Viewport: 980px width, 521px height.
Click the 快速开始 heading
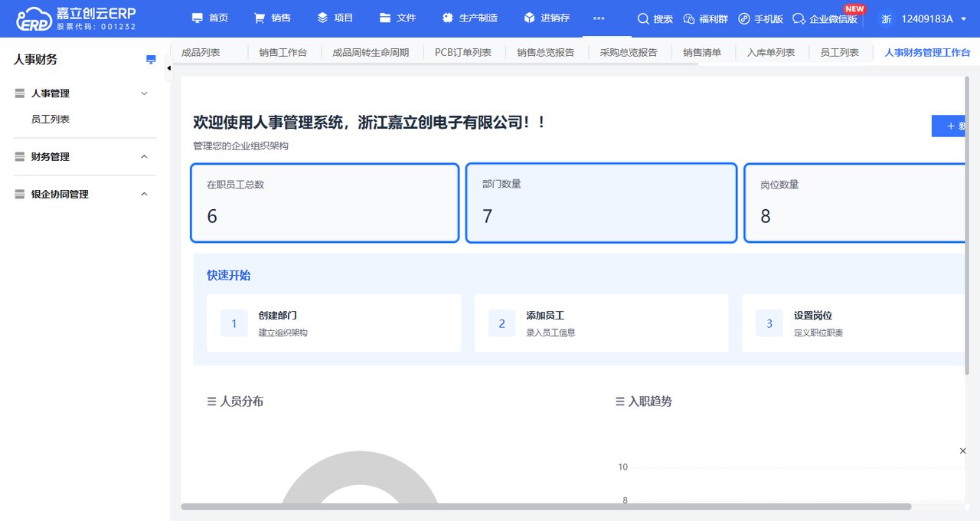pos(228,275)
